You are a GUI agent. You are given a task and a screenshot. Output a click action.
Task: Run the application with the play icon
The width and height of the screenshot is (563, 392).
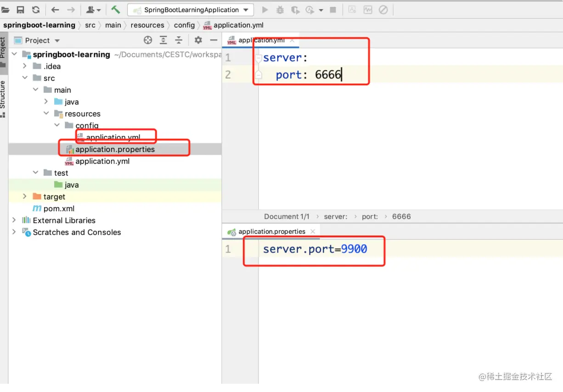[x=265, y=10]
